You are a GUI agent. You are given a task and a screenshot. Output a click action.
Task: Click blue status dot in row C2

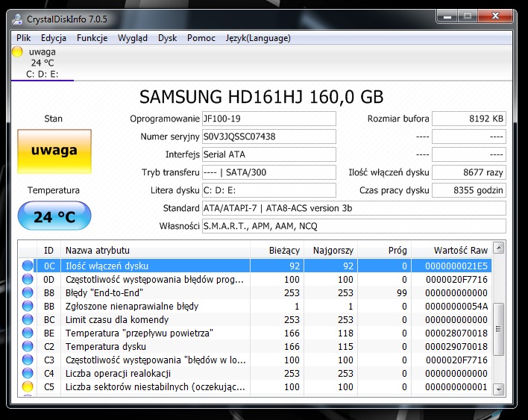pyautogui.click(x=28, y=346)
